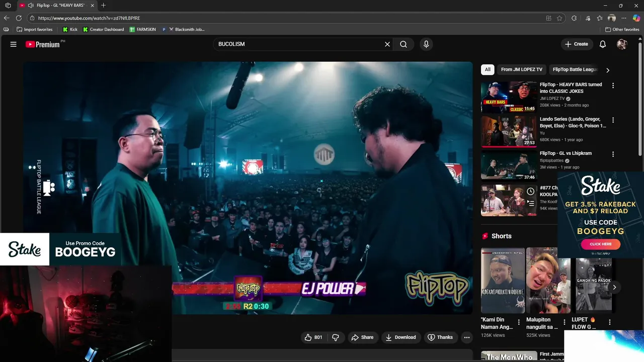Open the "Malupiton nangulit sa..." short
644x362 pixels.
click(548, 281)
